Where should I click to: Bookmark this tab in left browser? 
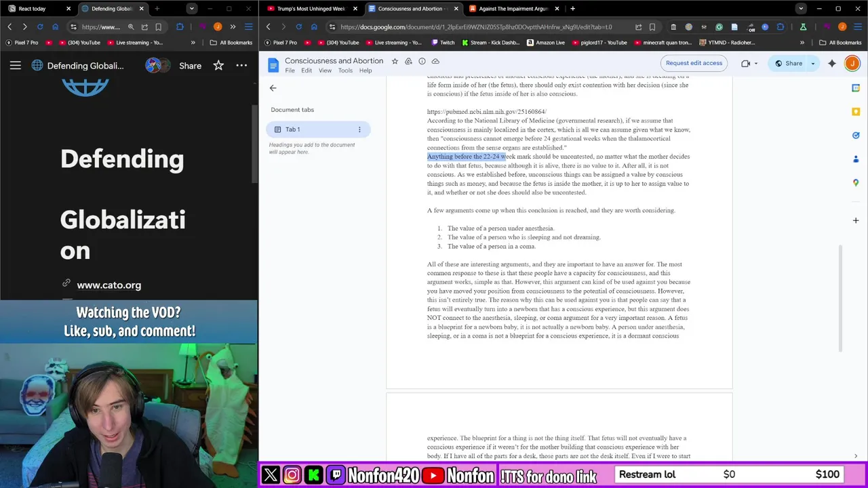tap(158, 27)
